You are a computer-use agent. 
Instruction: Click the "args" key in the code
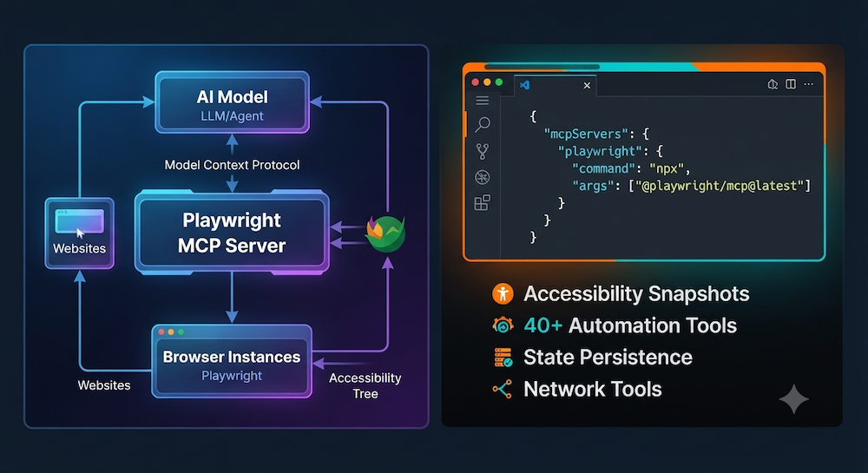pyautogui.click(x=593, y=186)
